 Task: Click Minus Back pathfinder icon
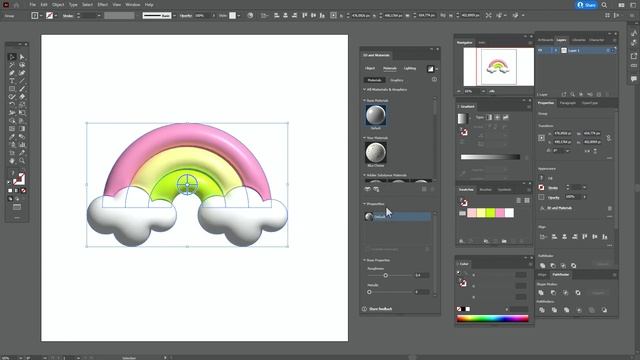[604, 310]
